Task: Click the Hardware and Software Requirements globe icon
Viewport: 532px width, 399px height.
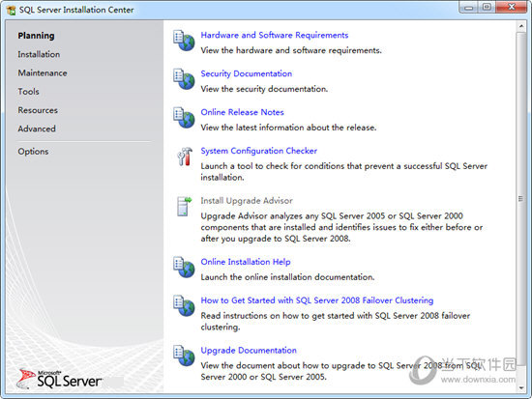Action: point(184,41)
